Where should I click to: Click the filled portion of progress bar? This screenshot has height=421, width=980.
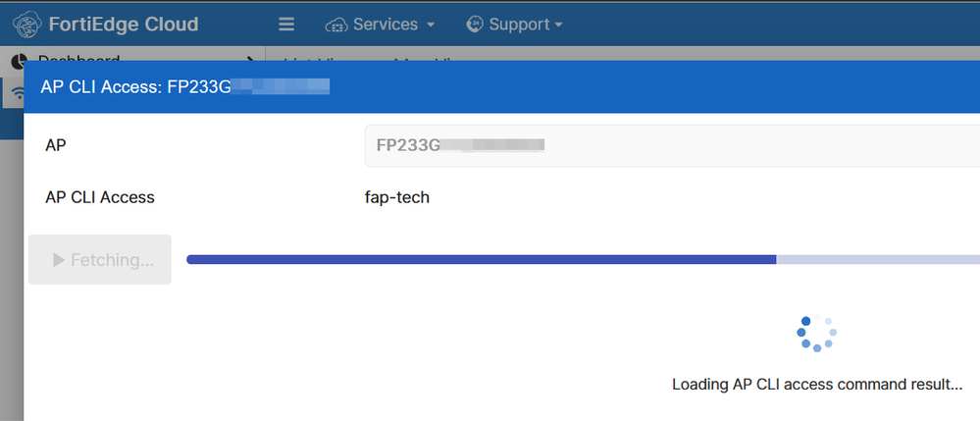[481, 260]
